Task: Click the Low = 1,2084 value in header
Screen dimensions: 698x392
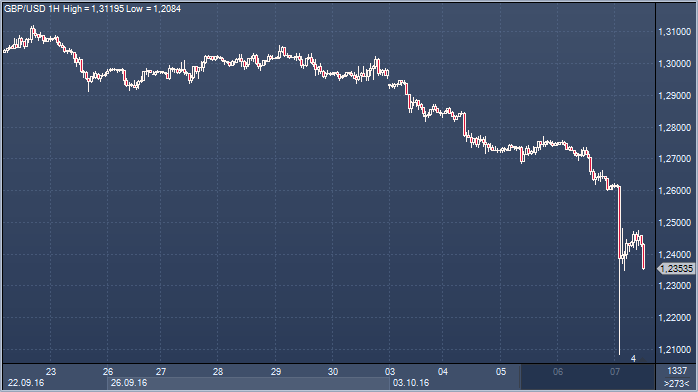Action: pos(154,9)
